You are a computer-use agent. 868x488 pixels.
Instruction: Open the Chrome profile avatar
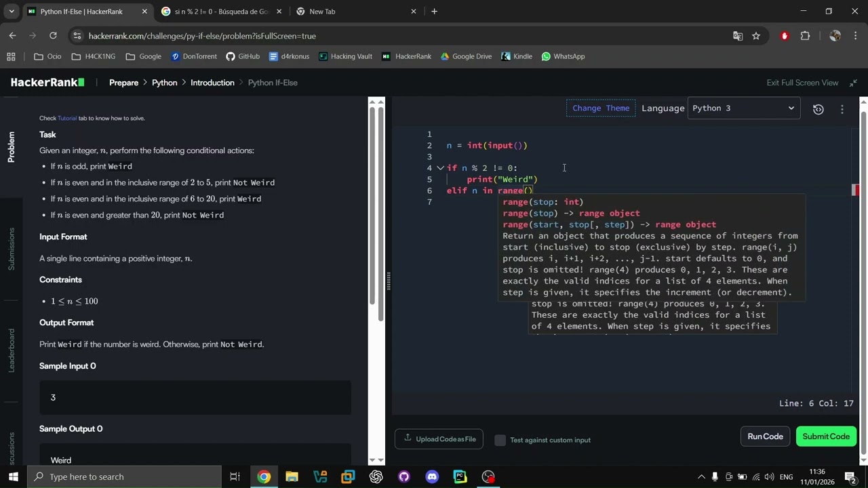click(x=835, y=36)
